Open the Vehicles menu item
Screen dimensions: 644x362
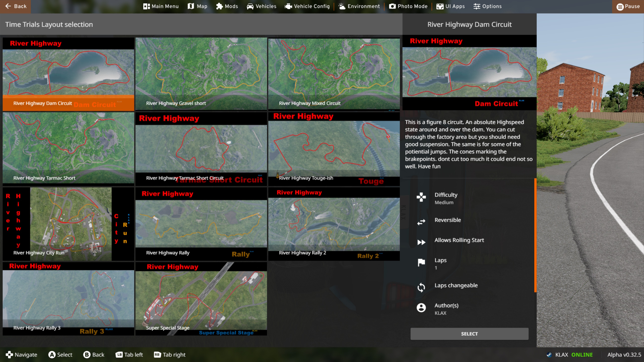pos(261,6)
